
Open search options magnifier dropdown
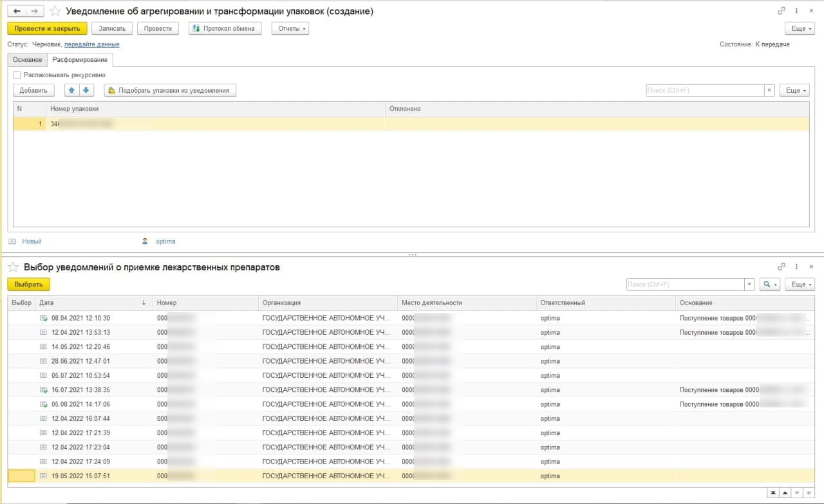coord(769,285)
